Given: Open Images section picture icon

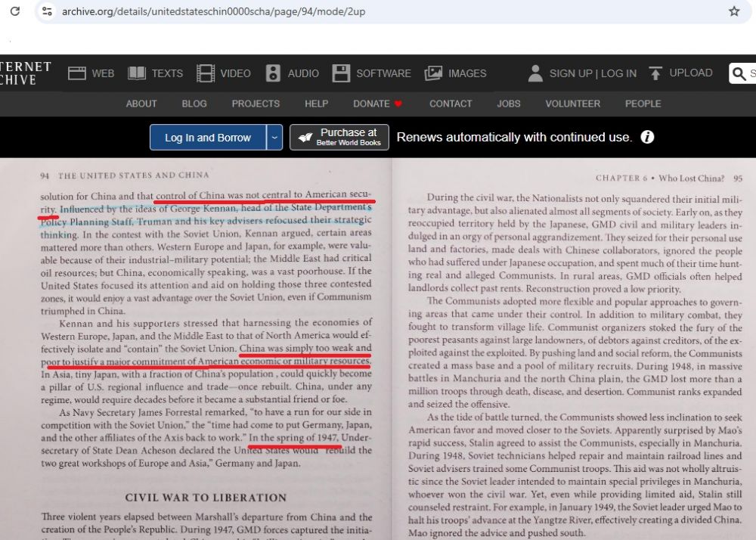Looking at the screenshot, I should pos(433,73).
